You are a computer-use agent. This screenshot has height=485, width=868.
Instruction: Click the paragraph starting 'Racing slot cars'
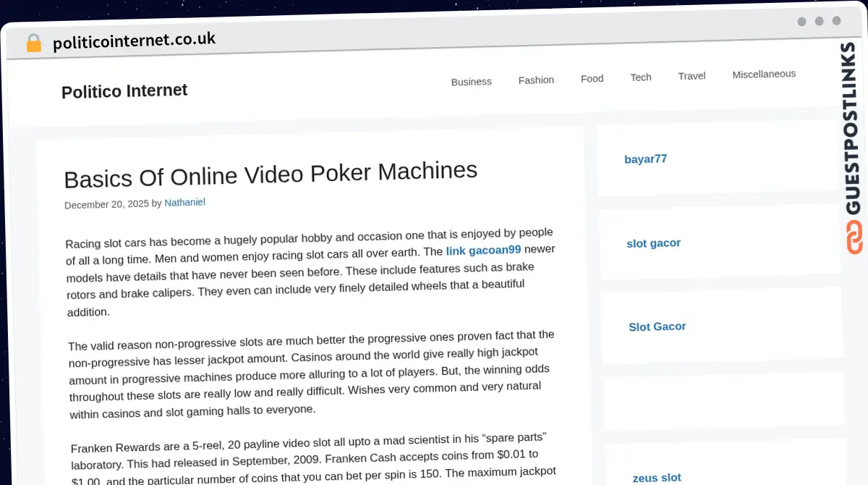310,271
